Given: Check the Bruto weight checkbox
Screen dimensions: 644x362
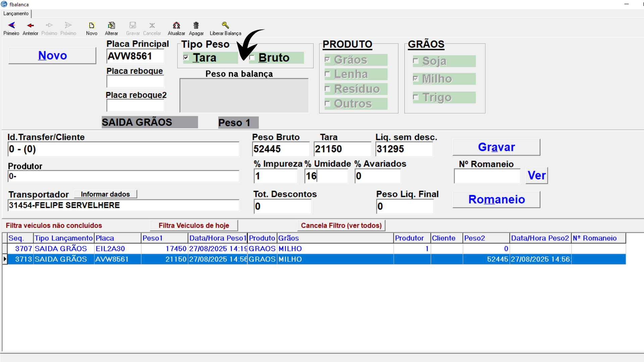Looking at the screenshot, I should pos(252,58).
